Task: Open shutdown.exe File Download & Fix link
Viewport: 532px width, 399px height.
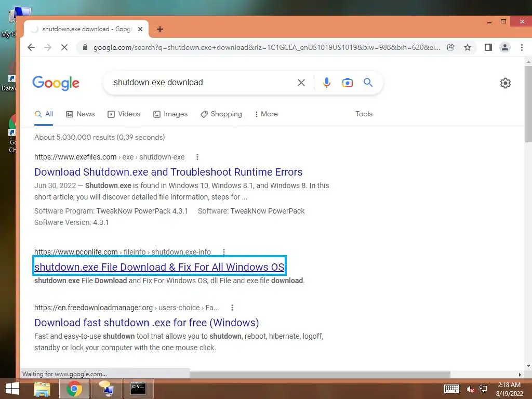Action: pyautogui.click(x=159, y=267)
